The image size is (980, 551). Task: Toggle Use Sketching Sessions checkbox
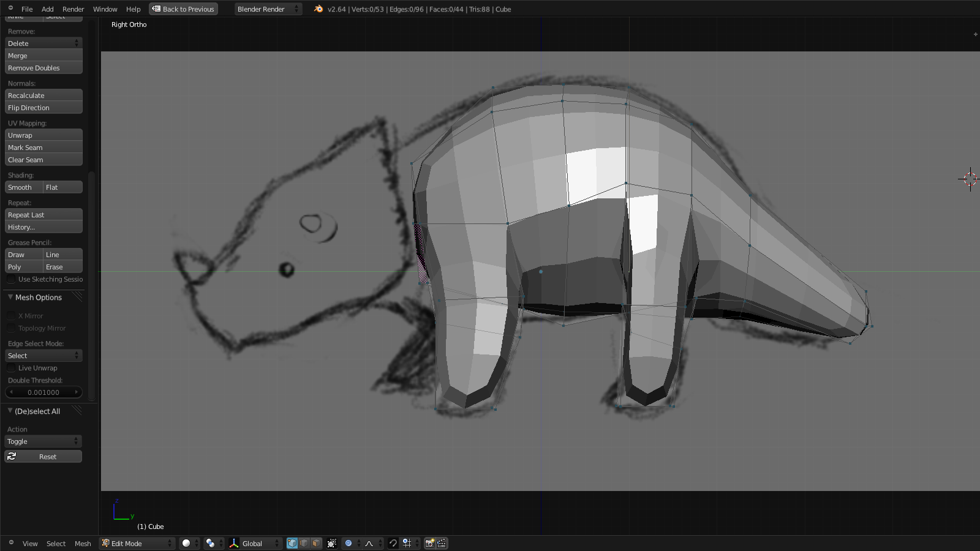click(11, 279)
